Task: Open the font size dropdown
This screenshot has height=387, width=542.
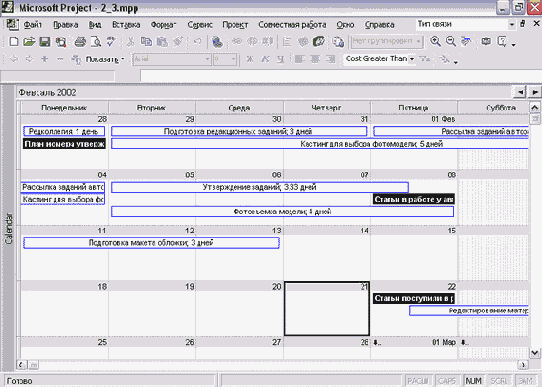Action: 234,59
